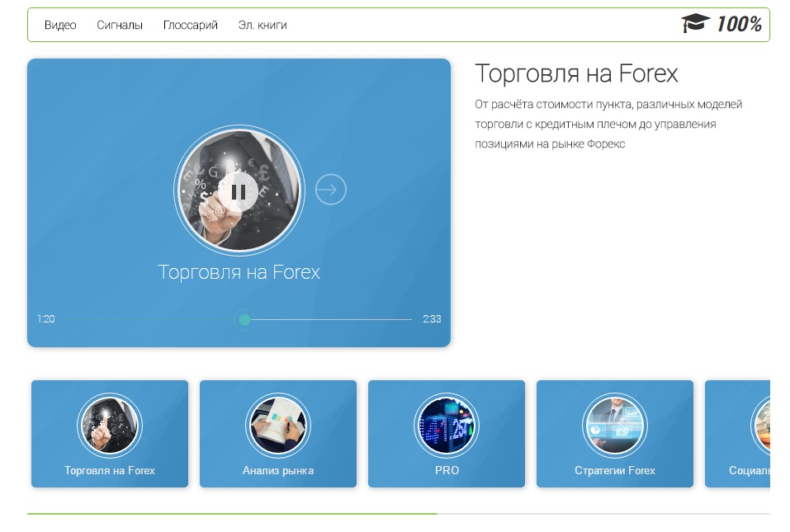Screen dimensions: 790x532
Task: Click the 100% progress value
Action: pos(739,24)
